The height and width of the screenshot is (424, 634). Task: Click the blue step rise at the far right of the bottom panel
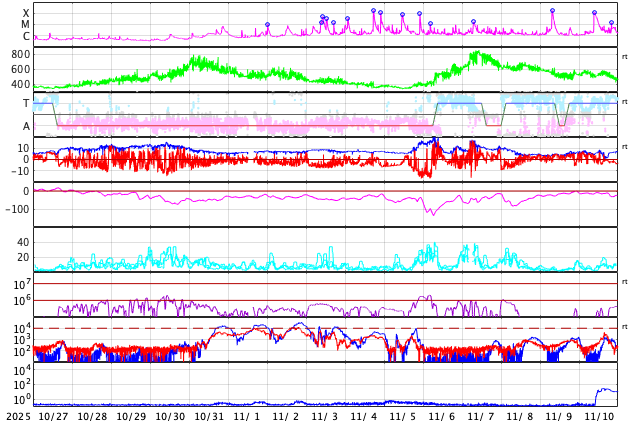597,392
